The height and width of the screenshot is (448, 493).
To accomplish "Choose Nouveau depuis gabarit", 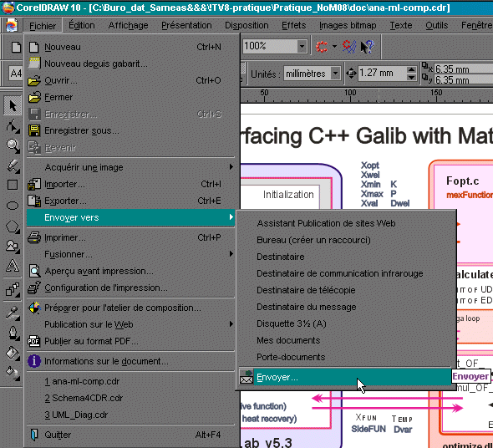I will pyautogui.click(x=131, y=64).
